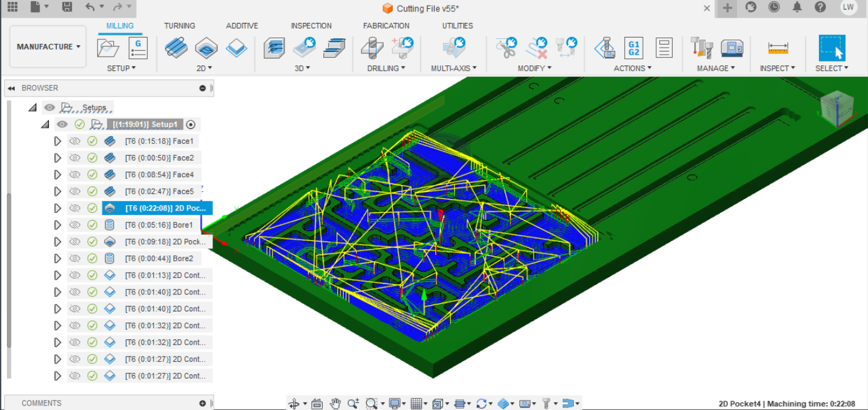
Task: Open the MANAGE dropdown menu
Action: [x=716, y=68]
